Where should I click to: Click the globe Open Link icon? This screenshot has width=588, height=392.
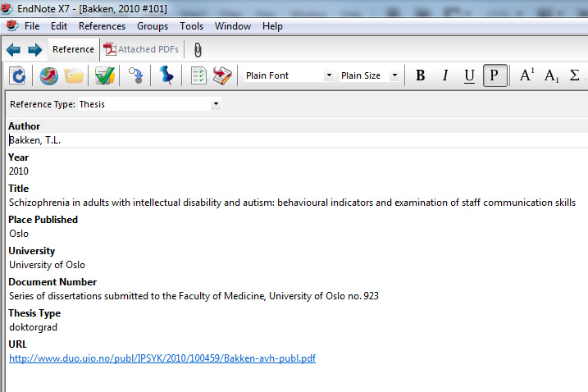(48, 75)
